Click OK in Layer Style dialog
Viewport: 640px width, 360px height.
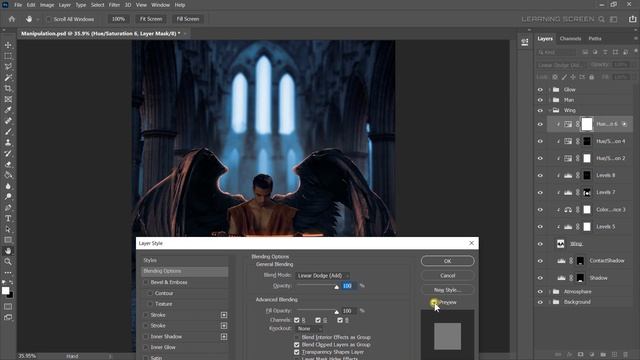click(448, 261)
